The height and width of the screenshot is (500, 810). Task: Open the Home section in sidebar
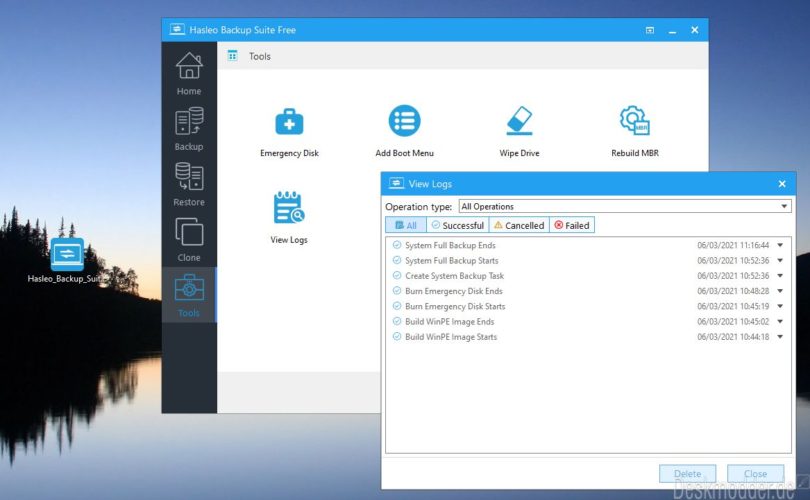coord(189,73)
